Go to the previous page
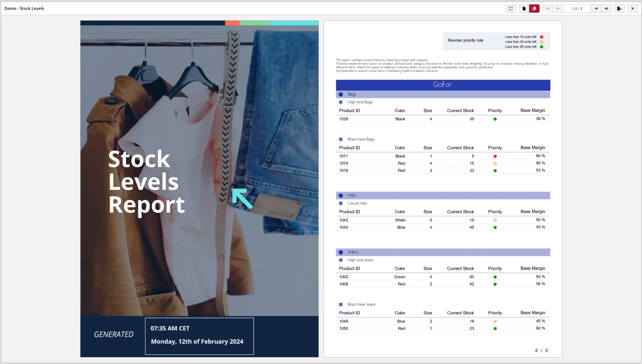 click(x=558, y=9)
